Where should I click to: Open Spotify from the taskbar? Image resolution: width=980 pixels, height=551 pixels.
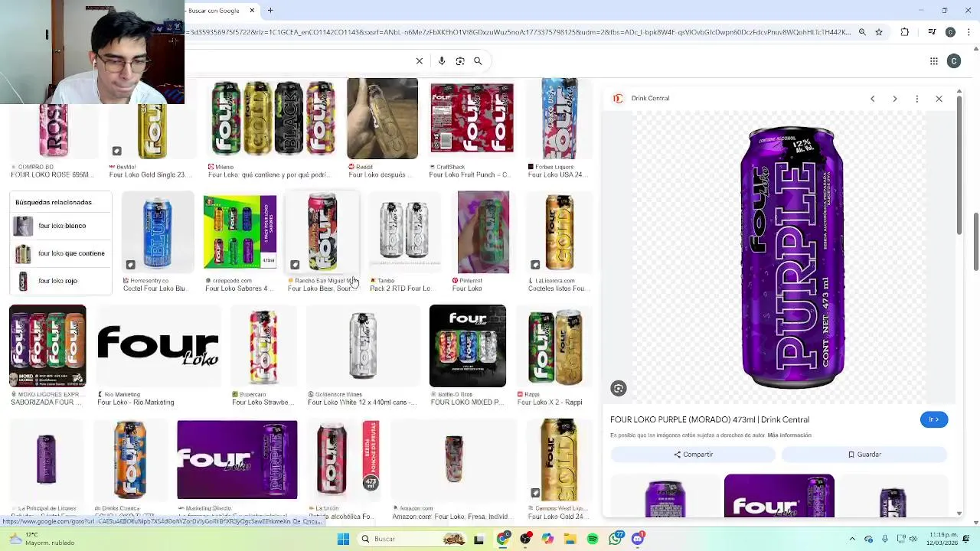[x=593, y=539]
